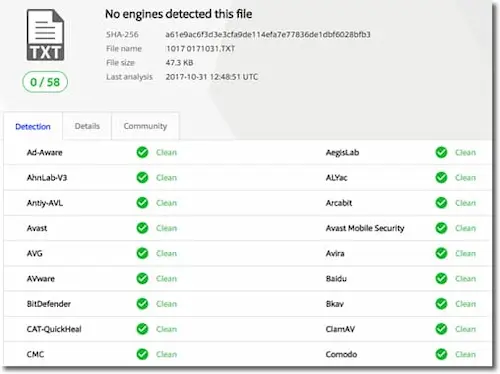Select the SHA-256 hash value
Image resolution: width=500 pixels, height=374 pixels.
click(x=268, y=34)
